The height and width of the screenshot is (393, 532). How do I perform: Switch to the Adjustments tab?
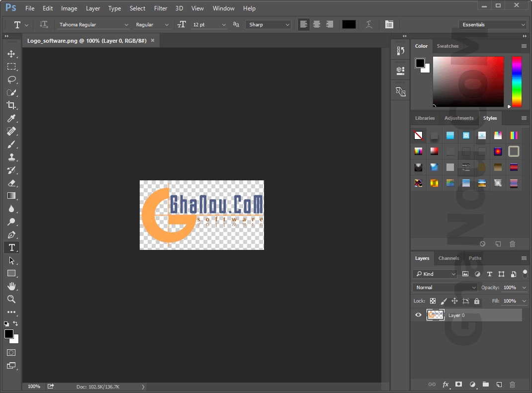tap(459, 118)
